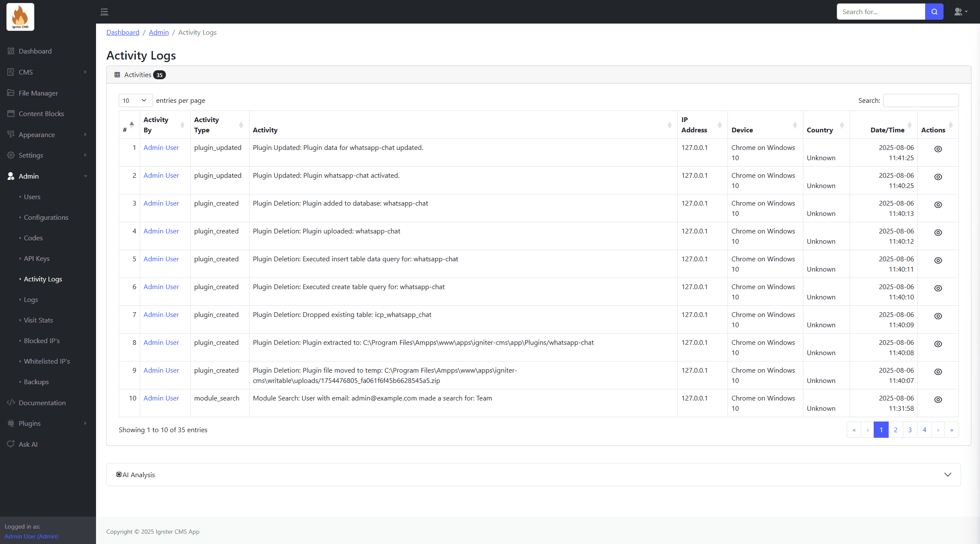Sort table by Date/Time column header

887,130
